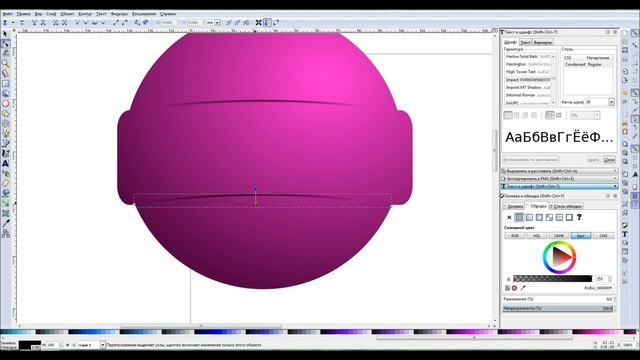This screenshot has width=640, height=360.
Task: Select the Calligraphy tool
Action: tap(5, 153)
